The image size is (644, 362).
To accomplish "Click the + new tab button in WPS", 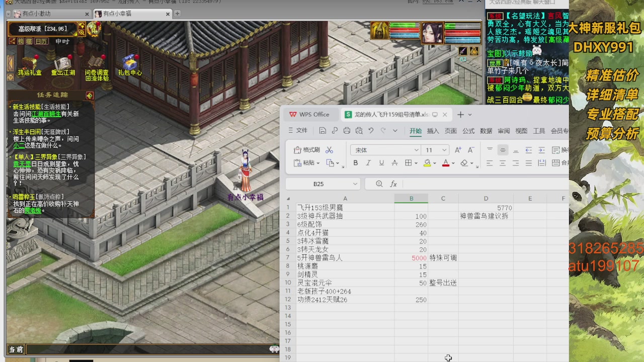I will (x=460, y=115).
